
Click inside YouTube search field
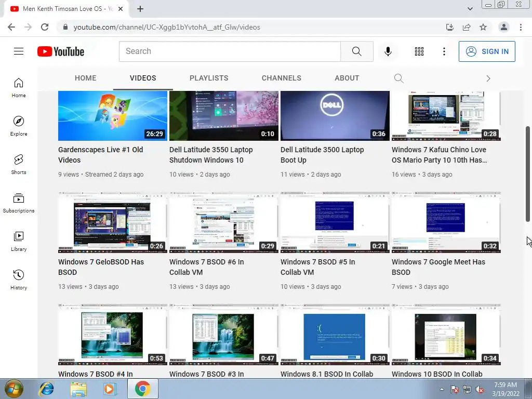230,51
